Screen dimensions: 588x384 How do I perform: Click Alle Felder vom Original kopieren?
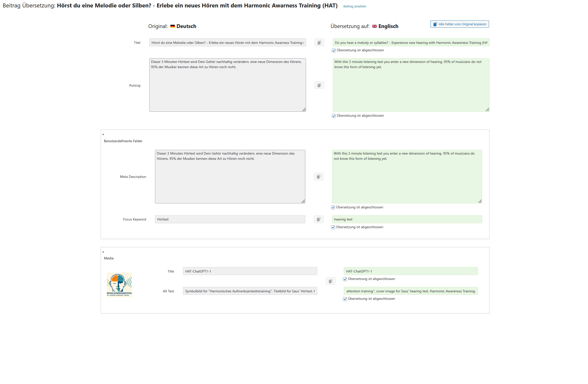(460, 24)
